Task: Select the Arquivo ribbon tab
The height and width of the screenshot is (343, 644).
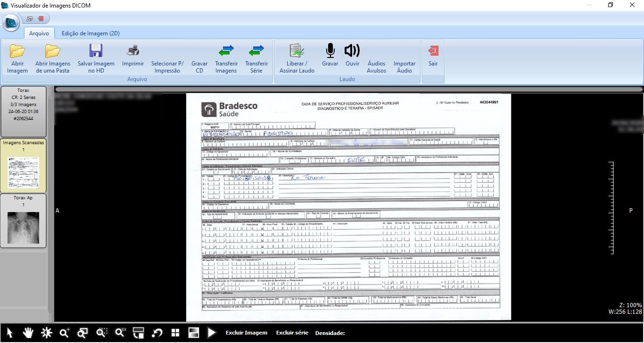Action: pos(39,33)
